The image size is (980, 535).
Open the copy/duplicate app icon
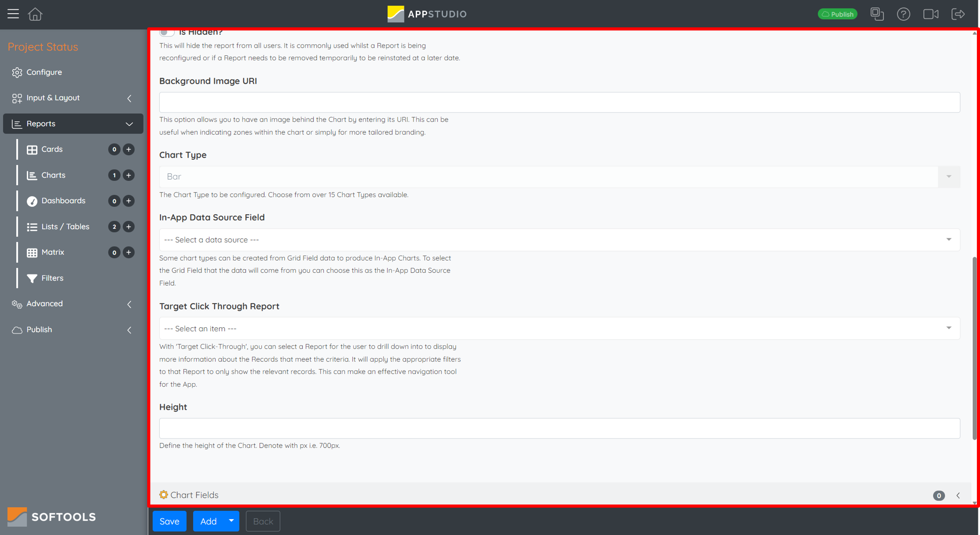(877, 14)
